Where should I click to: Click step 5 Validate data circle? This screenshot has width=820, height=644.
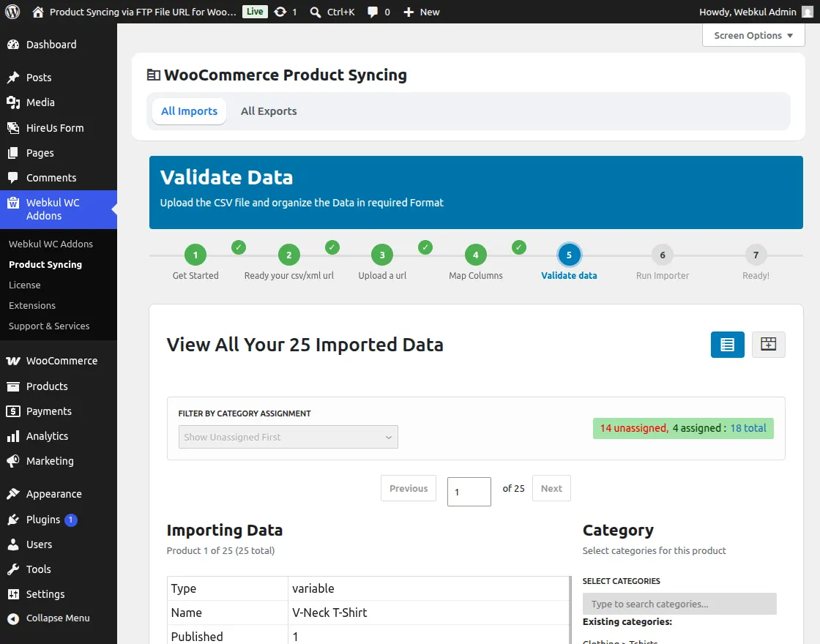click(x=569, y=255)
